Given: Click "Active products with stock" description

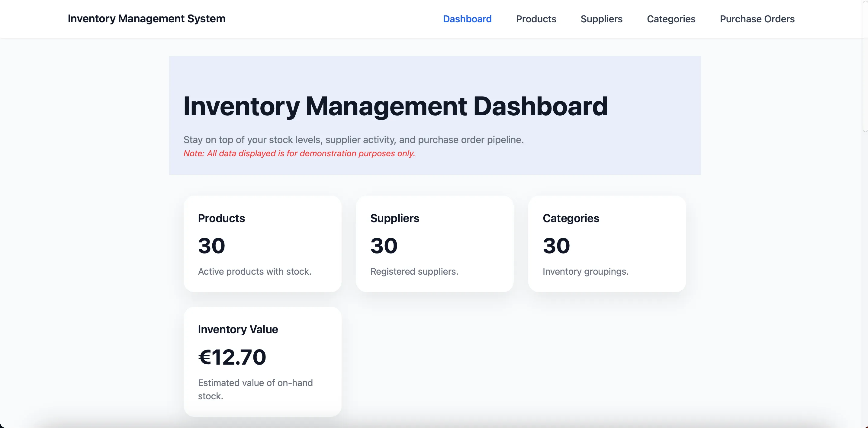Looking at the screenshot, I should click(254, 271).
